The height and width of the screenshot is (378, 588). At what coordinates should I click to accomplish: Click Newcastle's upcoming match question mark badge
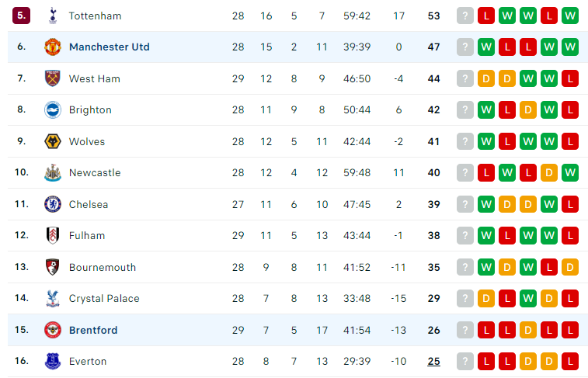[x=465, y=173]
